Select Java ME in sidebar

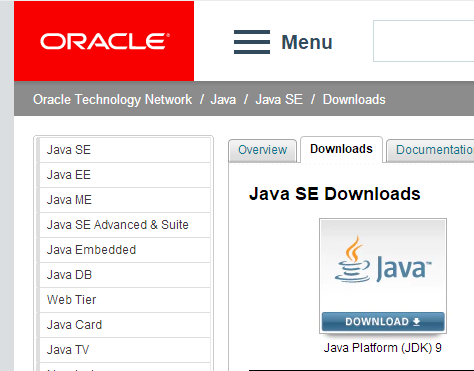[125, 200]
